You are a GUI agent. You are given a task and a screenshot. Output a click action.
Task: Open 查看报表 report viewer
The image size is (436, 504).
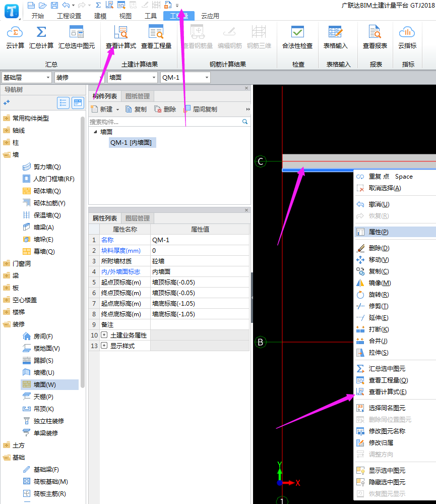[x=375, y=37]
